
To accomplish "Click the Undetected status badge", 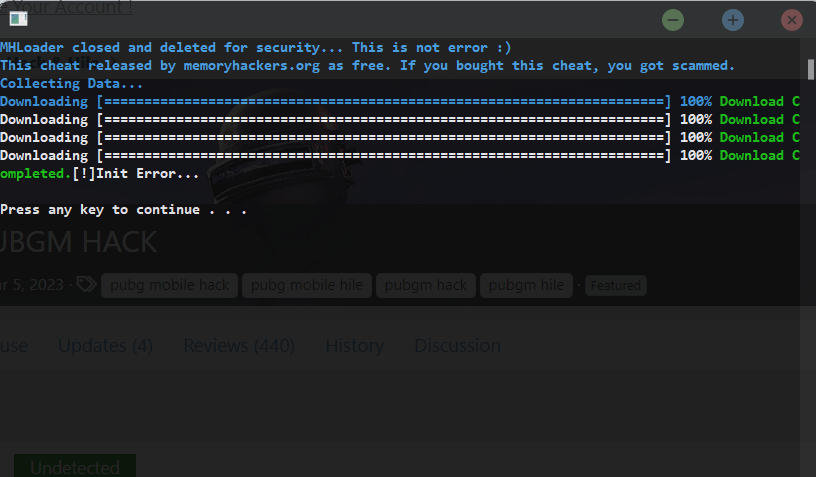I will (75, 467).
